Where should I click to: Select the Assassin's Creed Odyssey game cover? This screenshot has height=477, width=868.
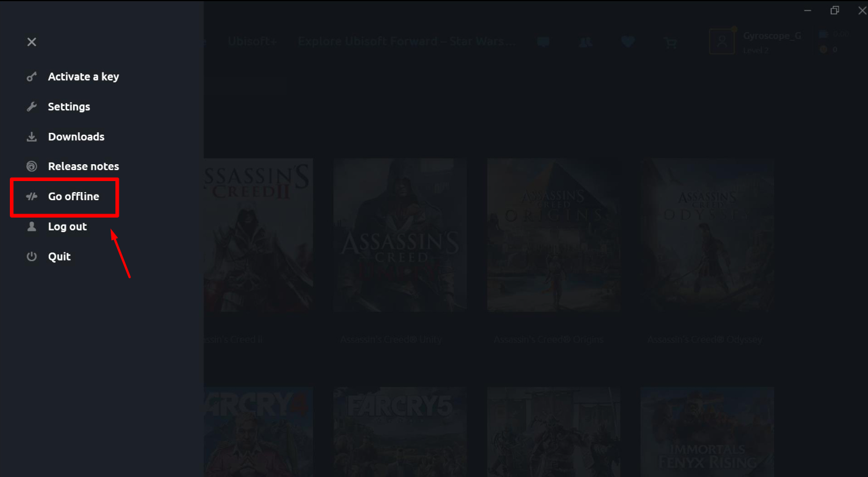[707, 235]
